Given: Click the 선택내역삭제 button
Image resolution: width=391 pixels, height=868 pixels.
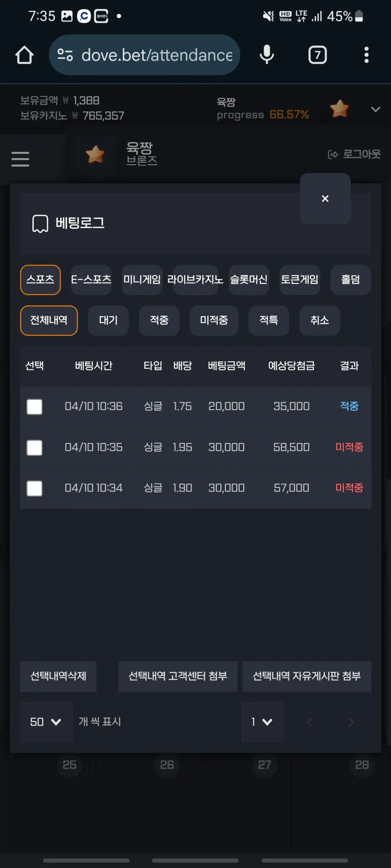Looking at the screenshot, I should click(58, 676).
